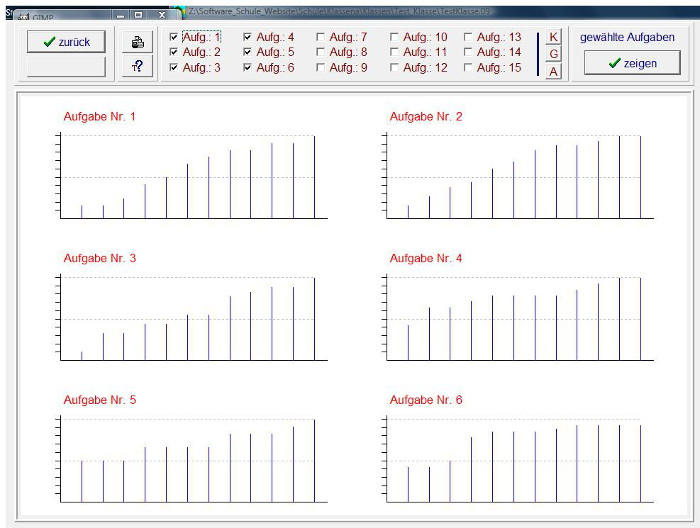The image size is (700, 528).
Task: Enable the Aufg.: 10 checkbox
Action: point(395,37)
